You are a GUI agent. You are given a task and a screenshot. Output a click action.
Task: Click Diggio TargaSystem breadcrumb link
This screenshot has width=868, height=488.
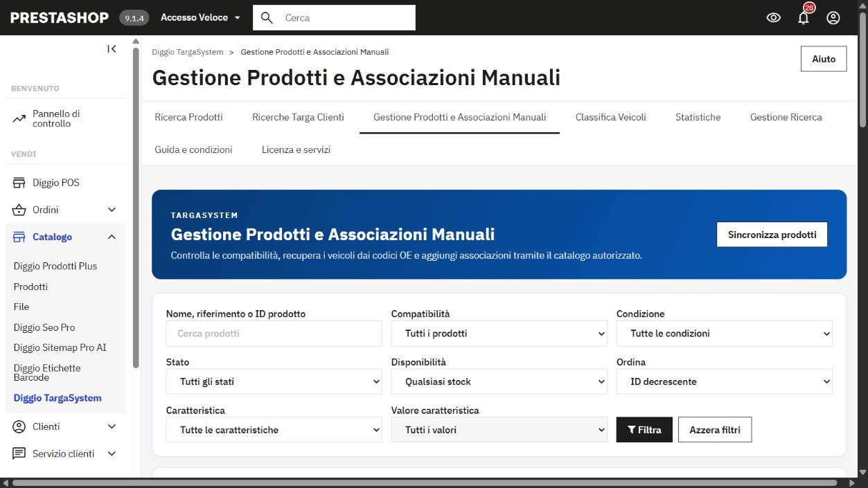pyautogui.click(x=188, y=52)
